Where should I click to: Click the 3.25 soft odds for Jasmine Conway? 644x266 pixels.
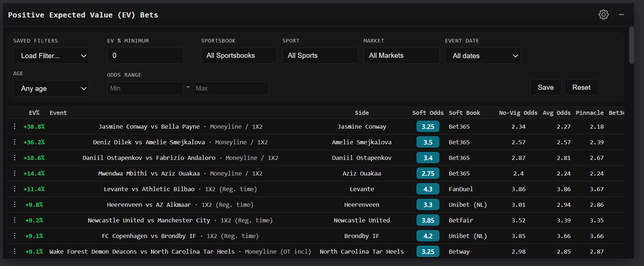tap(428, 126)
